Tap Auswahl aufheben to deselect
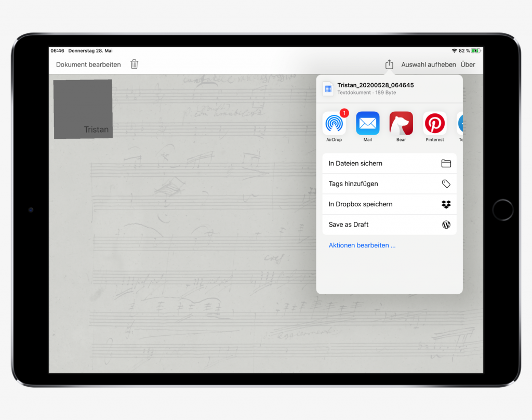This screenshot has width=532, height=420. [x=429, y=64]
